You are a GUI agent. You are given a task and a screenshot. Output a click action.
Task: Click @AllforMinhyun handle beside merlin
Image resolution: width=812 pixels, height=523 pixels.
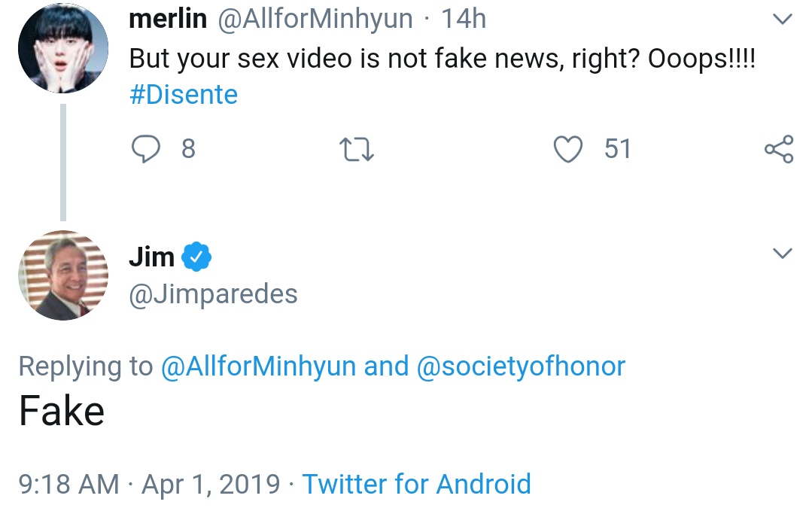point(315,19)
